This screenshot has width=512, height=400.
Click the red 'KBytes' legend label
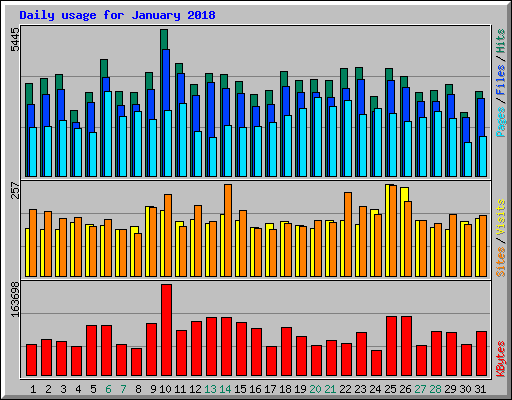click(500, 359)
